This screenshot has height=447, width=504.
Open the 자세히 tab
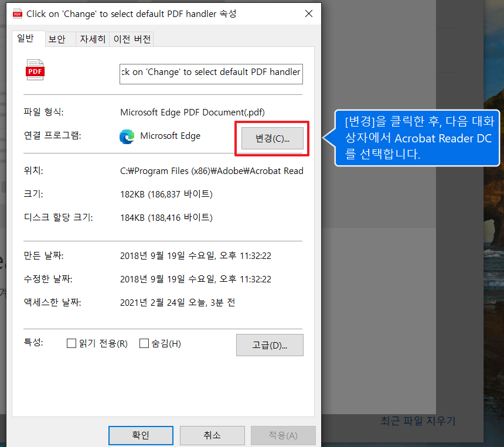(x=93, y=39)
